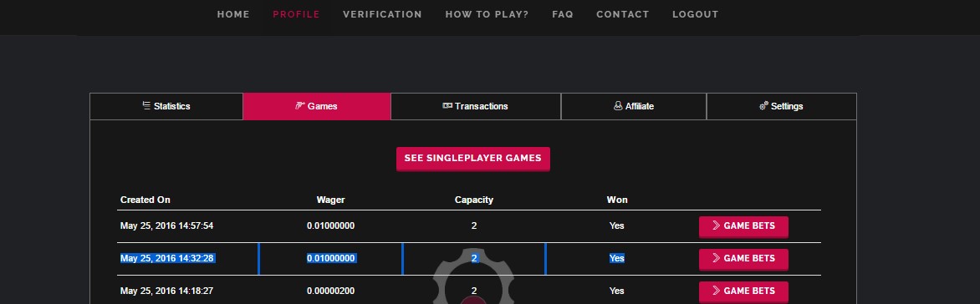Screen dimensions: 980x304
Task: Open the FAQ page
Action: tap(563, 14)
